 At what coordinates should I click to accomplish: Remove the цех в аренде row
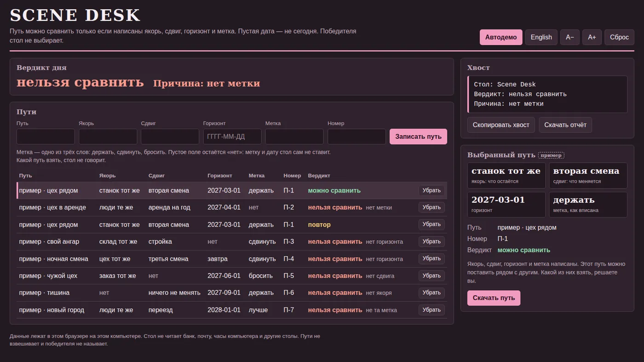click(431, 207)
